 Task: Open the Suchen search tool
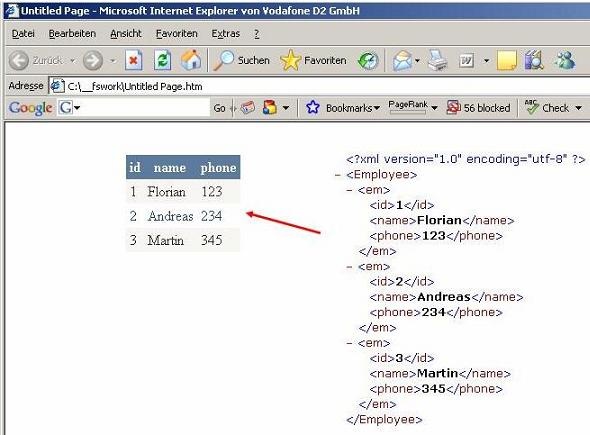241,60
